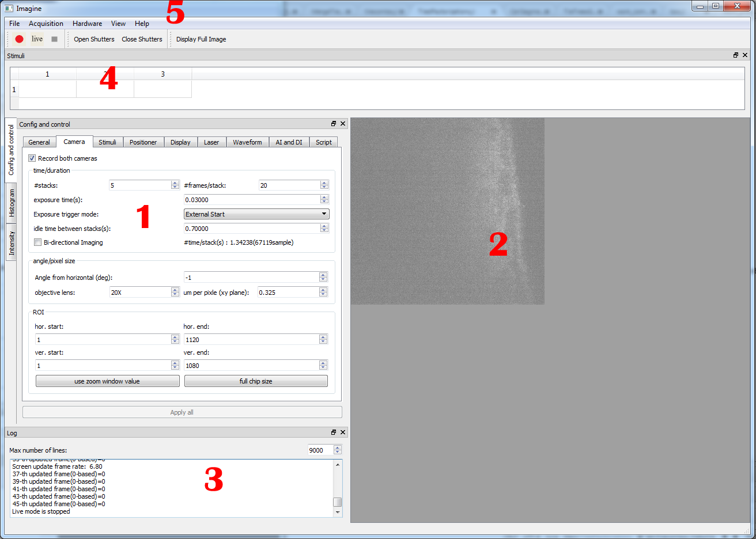This screenshot has height=539, width=756.
Task: Float the Log panel
Action: [334, 432]
